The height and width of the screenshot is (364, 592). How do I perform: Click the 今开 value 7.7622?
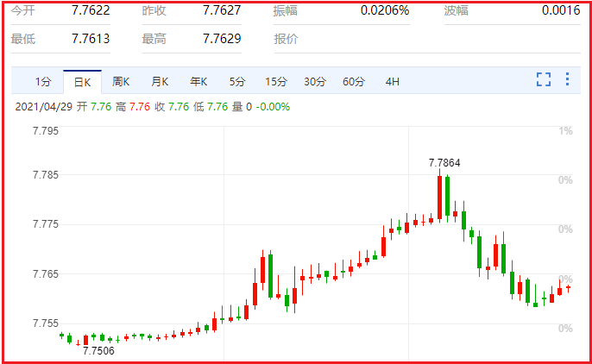click(x=91, y=10)
